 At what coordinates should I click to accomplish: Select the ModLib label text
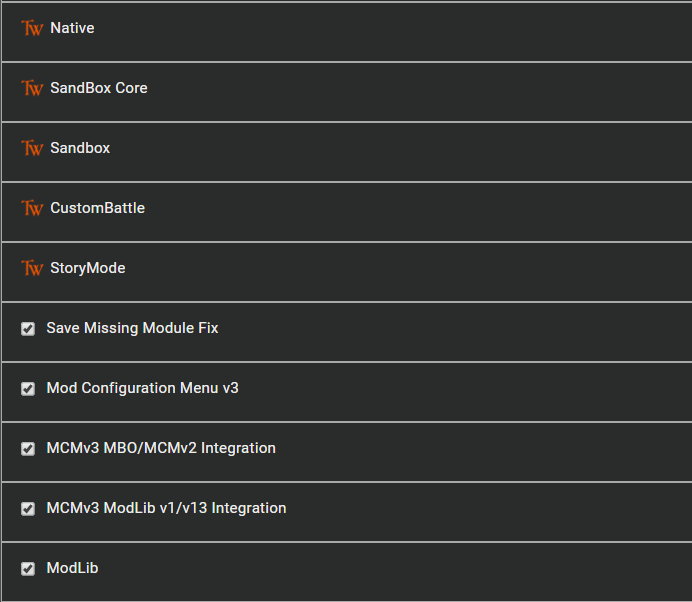point(72,568)
